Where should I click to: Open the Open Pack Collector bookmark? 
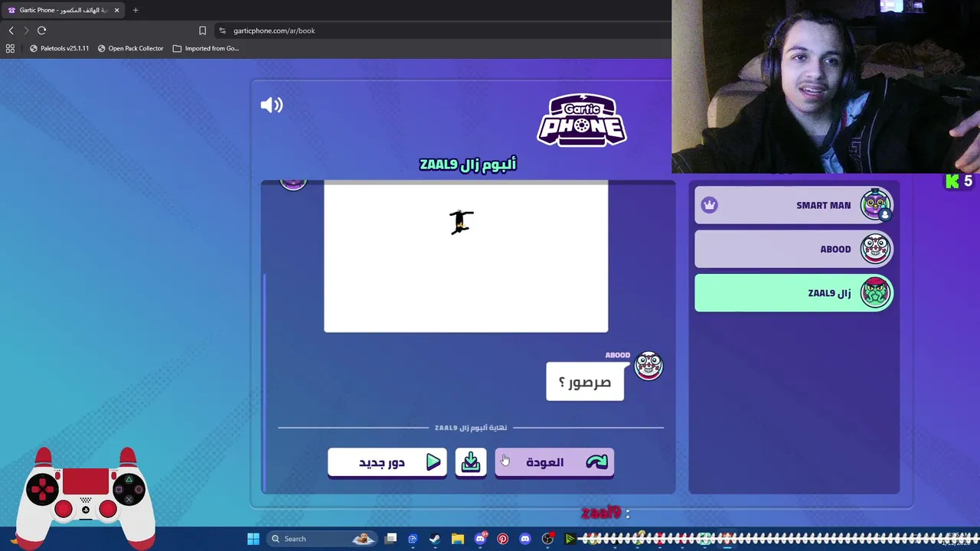pyautogui.click(x=130, y=48)
